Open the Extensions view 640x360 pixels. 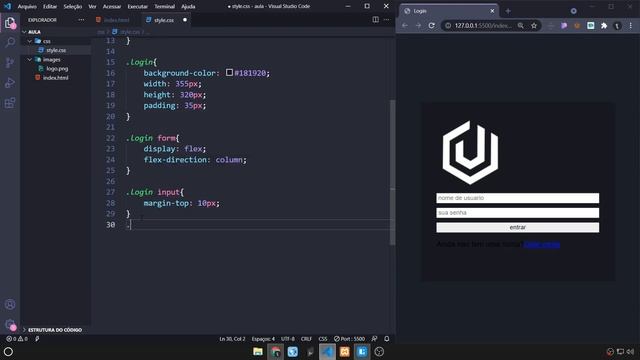click(10, 102)
